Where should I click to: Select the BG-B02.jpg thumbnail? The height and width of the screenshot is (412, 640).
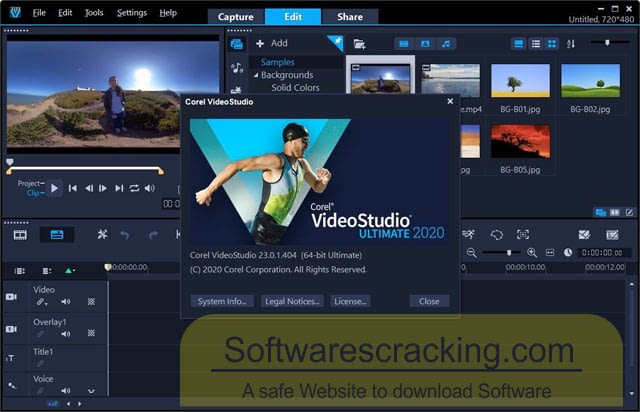(590, 80)
